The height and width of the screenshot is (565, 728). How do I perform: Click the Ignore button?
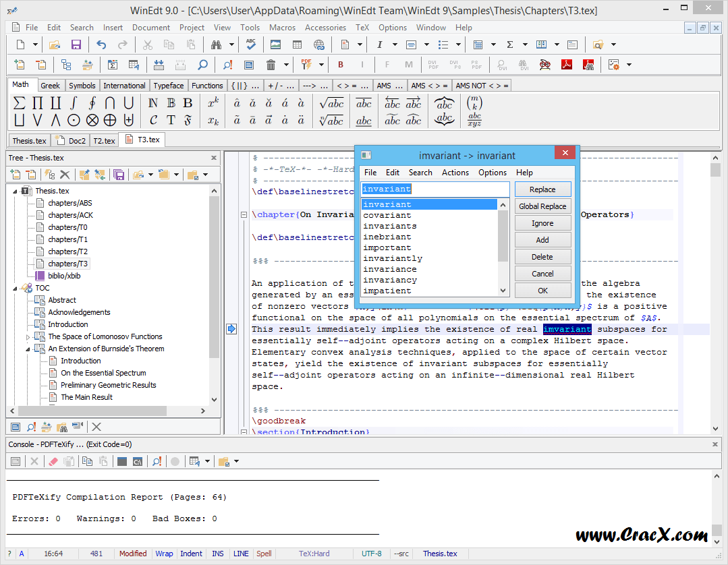coord(542,223)
